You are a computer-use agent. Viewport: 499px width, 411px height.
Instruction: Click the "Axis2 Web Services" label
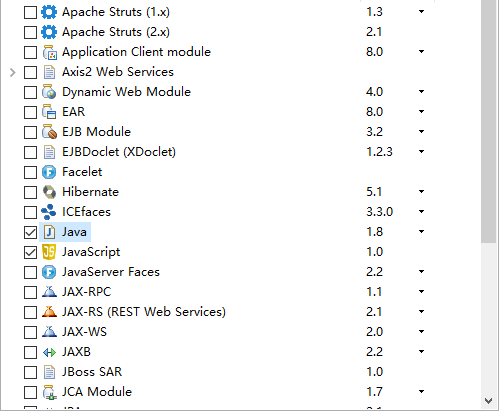[118, 72]
